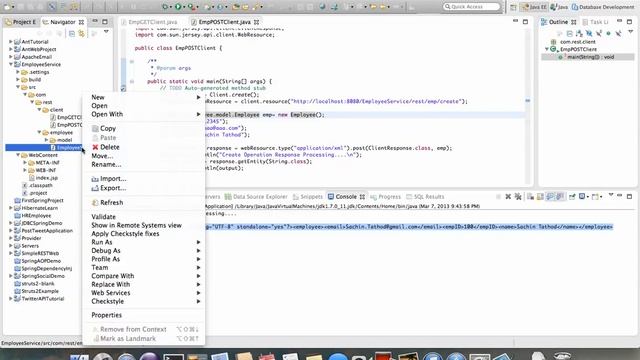Toggle Hide Non-Public Members in Outline
This screenshot has height=360, width=640.
pos(609,33)
